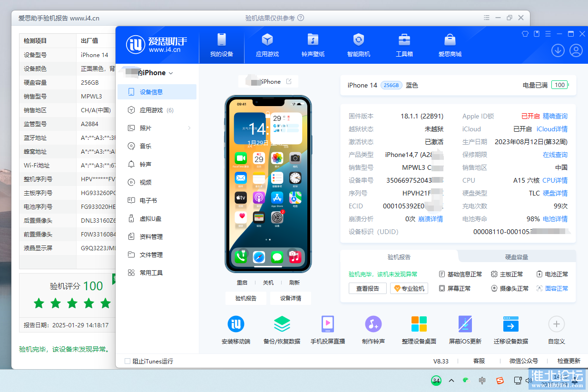Select 视频 in the sidebar
This screenshot has height=392, width=588.
coord(157,182)
